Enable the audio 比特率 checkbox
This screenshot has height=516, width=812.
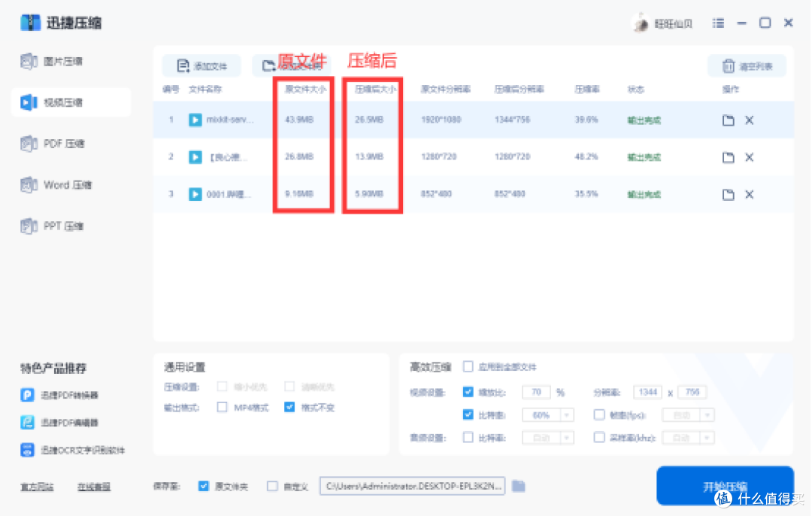[x=468, y=438]
